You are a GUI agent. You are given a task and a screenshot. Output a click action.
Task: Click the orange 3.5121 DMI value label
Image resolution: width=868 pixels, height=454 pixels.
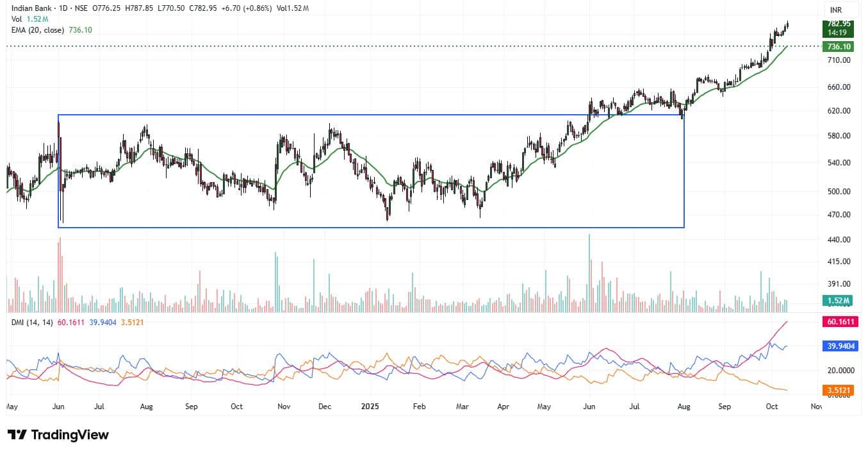(x=839, y=389)
